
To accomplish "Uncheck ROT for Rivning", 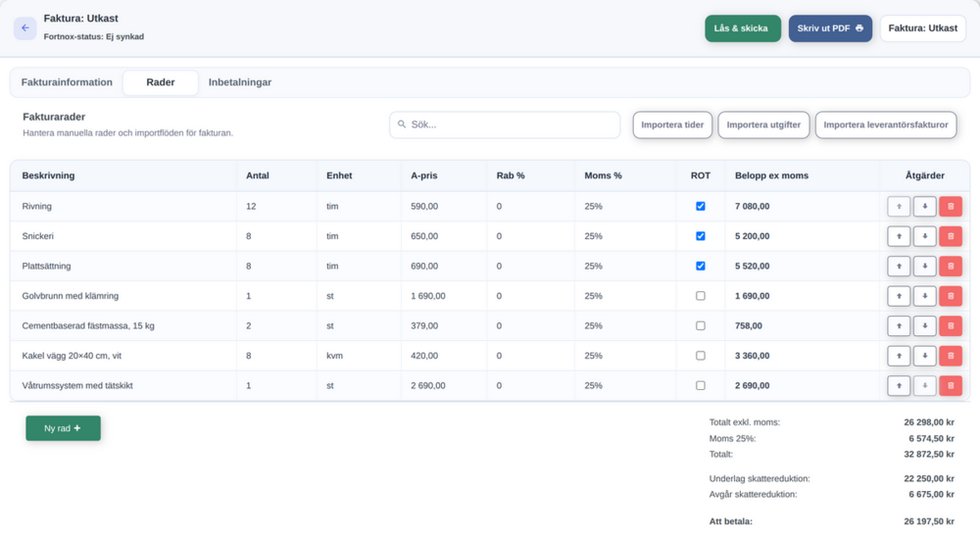I will click(x=701, y=206).
